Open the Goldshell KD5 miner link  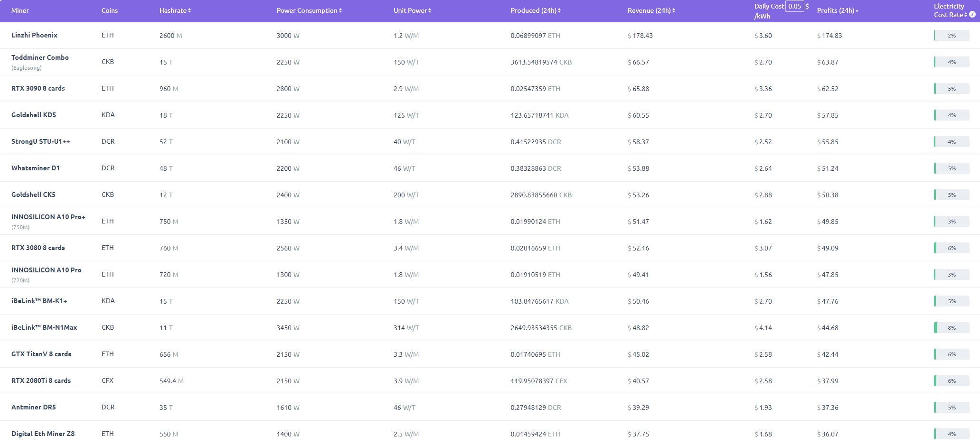tap(34, 115)
